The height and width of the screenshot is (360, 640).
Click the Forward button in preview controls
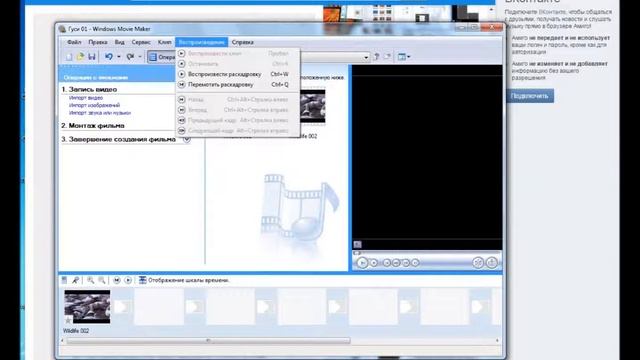click(415, 263)
